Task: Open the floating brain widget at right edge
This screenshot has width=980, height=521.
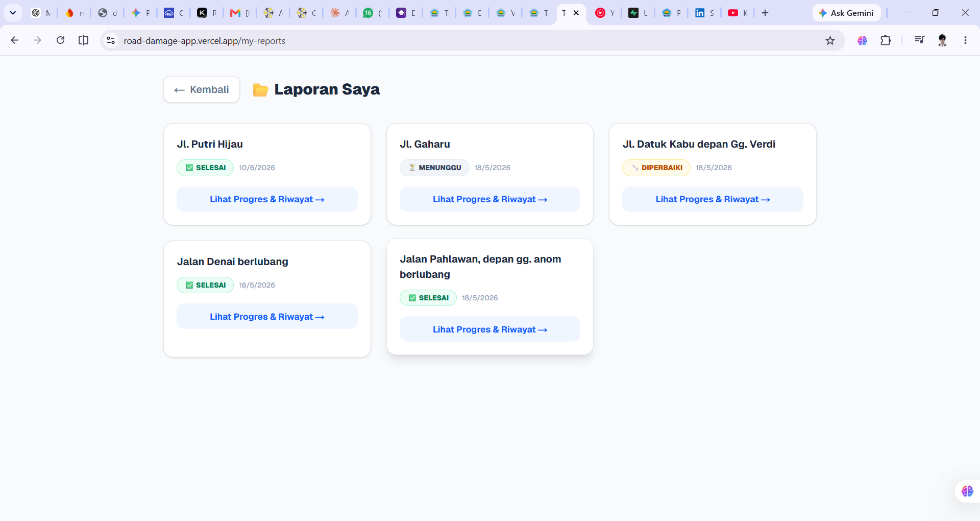Action: (x=967, y=491)
